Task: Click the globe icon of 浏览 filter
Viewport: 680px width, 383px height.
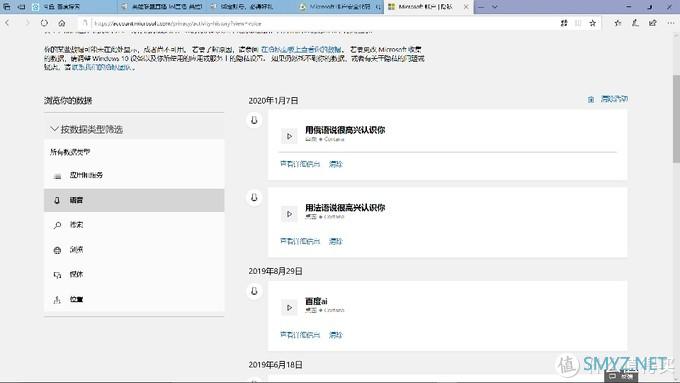Action: tap(57, 250)
